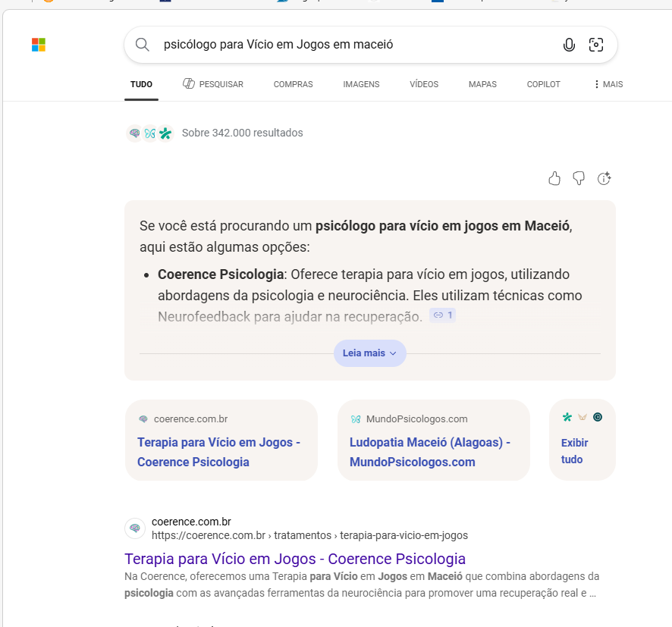Open the COPILOT tab
Image resolution: width=672 pixels, height=627 pixels.
(543, 84)
